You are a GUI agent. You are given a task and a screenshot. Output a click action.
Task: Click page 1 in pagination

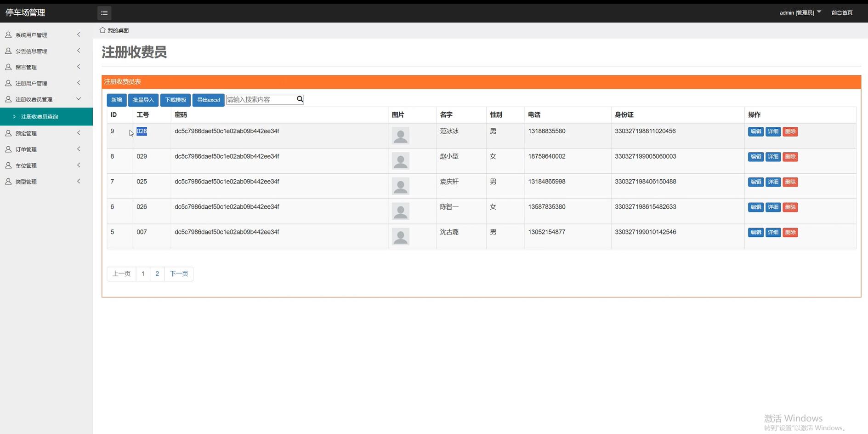pos(143,274)
